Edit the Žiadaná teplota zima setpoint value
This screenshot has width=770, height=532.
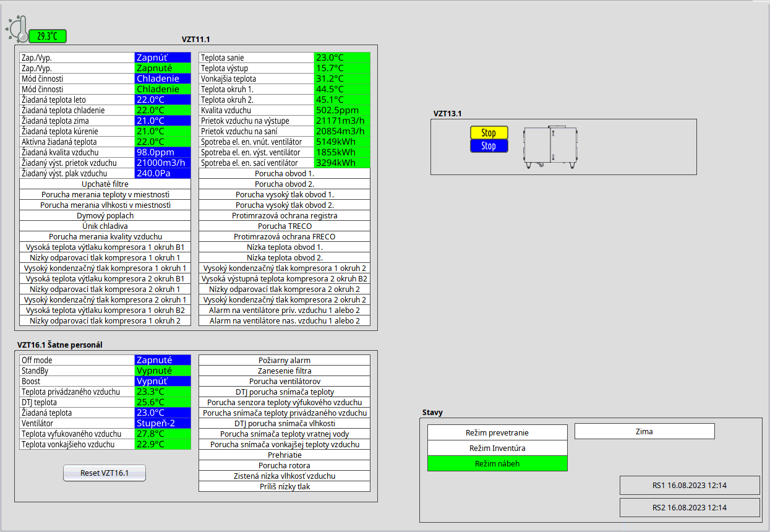point(163,121)
